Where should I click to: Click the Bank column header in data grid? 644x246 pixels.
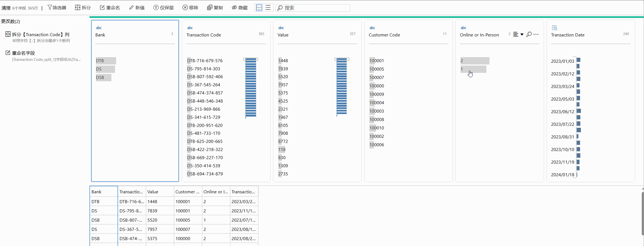click(104, 192)
